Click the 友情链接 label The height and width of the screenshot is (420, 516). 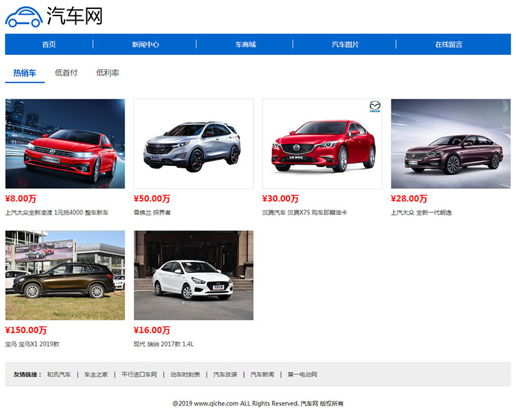28,374
